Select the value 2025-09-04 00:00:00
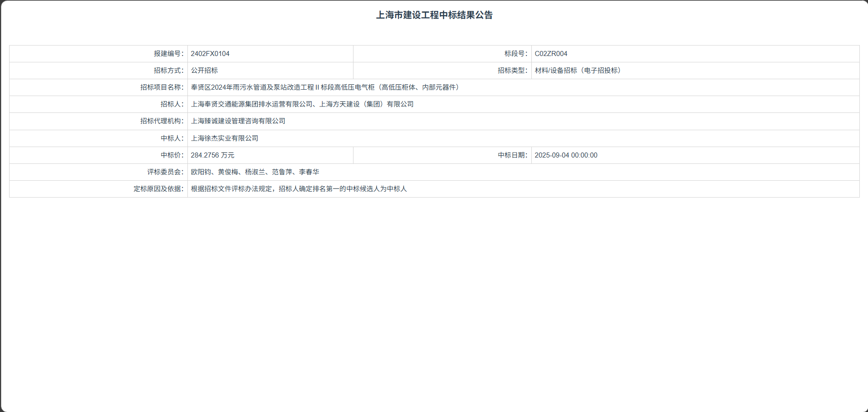Viewport: 868px width, 412px height. (x=566, y=155)
